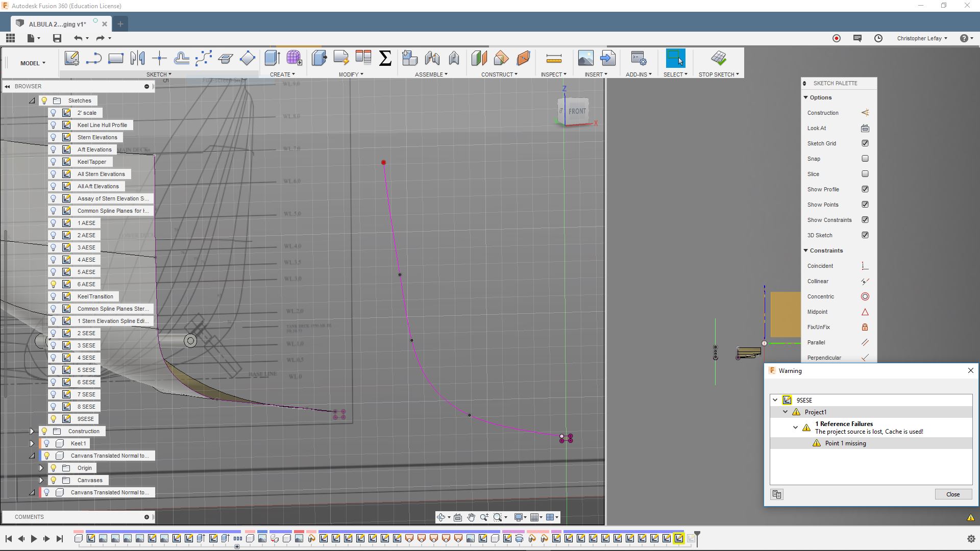Open the MODEL workspace switcher
Viewport: 980px width, 551px height.
coord(32,63)
